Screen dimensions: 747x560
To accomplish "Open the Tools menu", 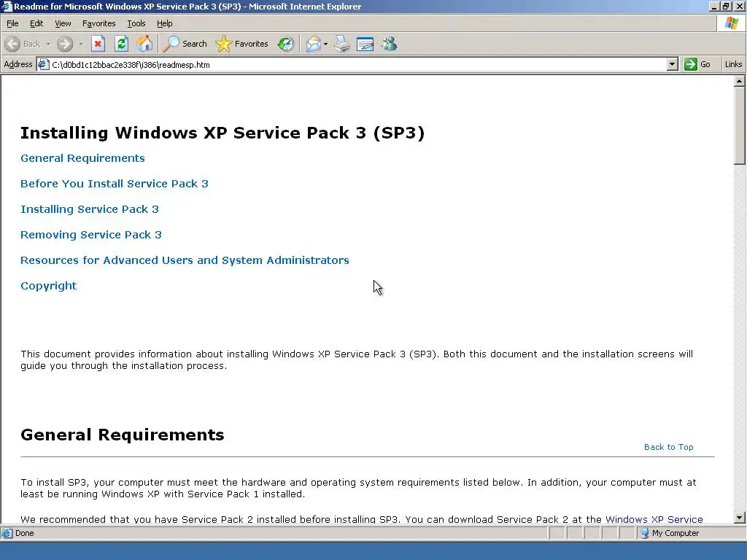I will [136, 23].
